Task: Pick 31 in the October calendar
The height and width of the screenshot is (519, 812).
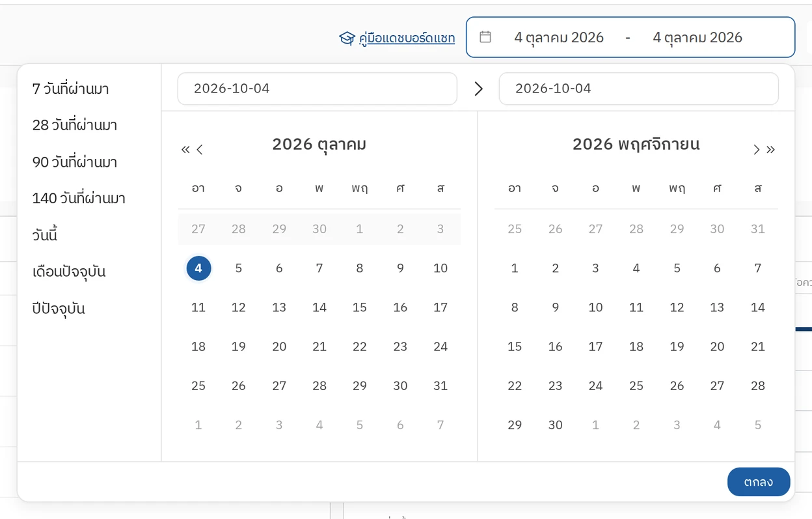Action: [x=440, y=386]
